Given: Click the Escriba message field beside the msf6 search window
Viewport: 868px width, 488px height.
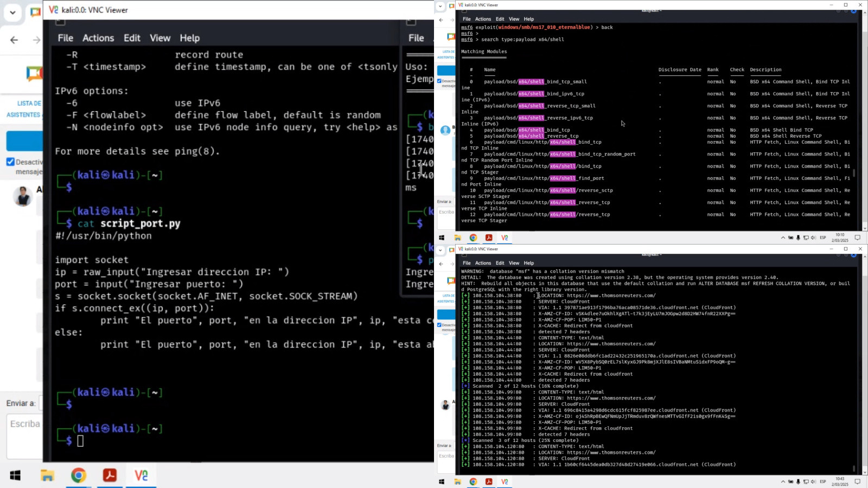Looking at the screenshot, I should (446, 219).
